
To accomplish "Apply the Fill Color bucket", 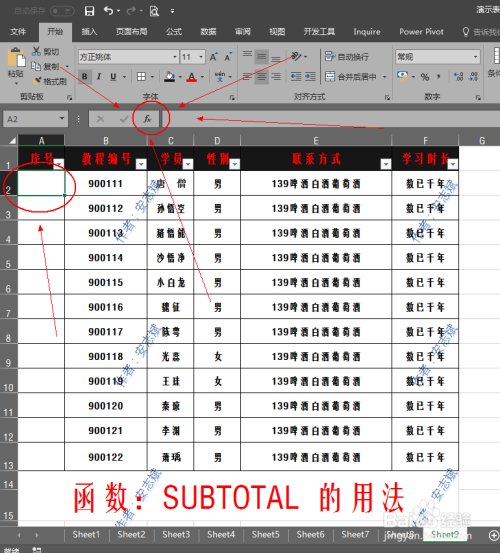I will tap(170, 77).
